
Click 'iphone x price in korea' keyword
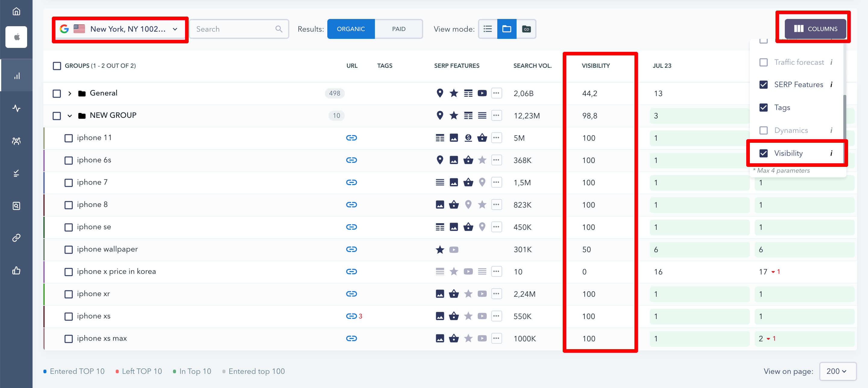tap(116, 271)
